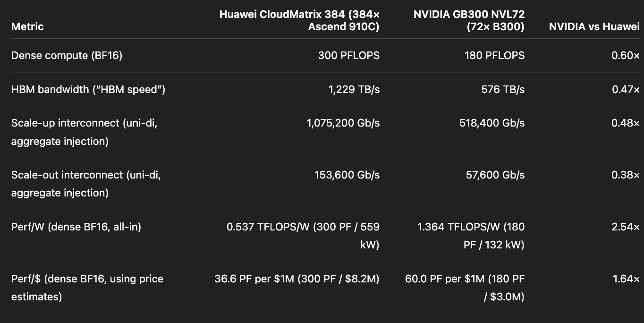Click the NVIDIA GB300 NVL72 column header
Viewport: 644px width, 323px height.
click(x=469, y=20)
